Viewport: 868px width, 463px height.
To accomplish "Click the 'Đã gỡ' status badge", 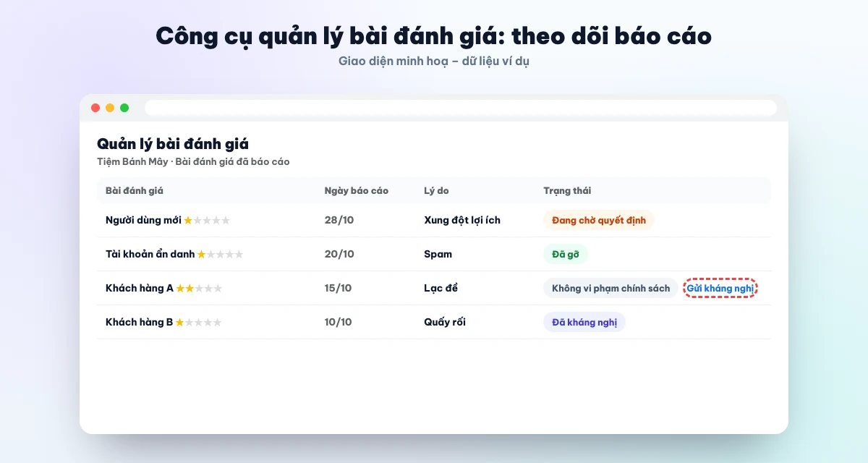I will pyautogui.click(x=566, y=254).
